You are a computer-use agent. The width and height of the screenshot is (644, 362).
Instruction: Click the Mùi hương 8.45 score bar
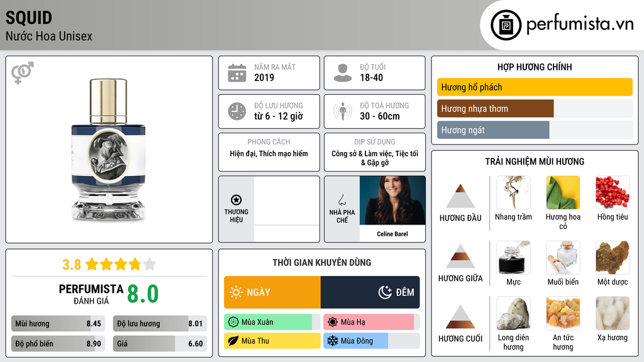[x=58, y=324]
